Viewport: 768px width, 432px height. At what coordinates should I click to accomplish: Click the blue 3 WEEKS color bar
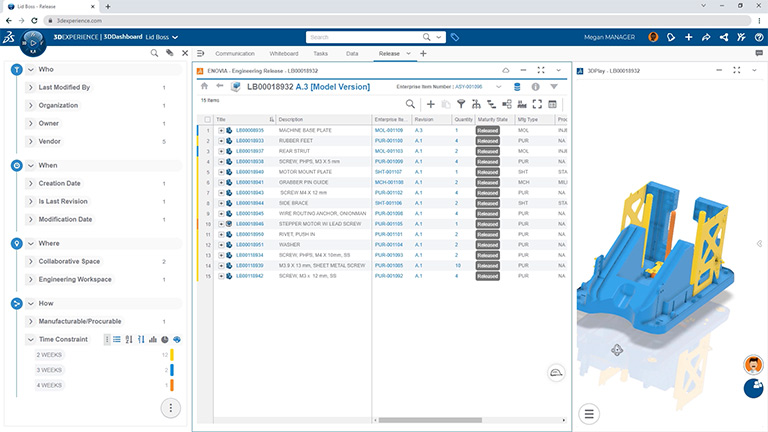172,370
